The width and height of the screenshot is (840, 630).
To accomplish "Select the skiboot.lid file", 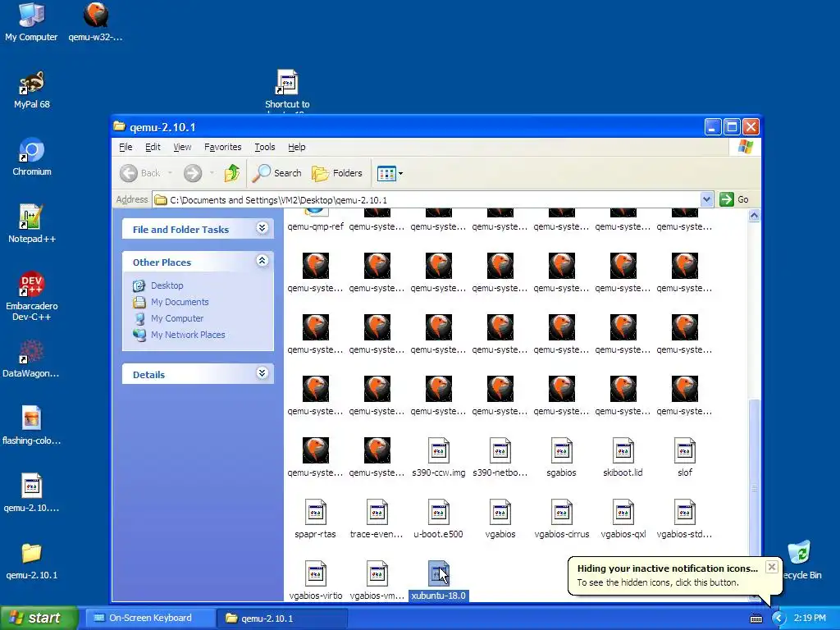I will (x=623, y=457).
